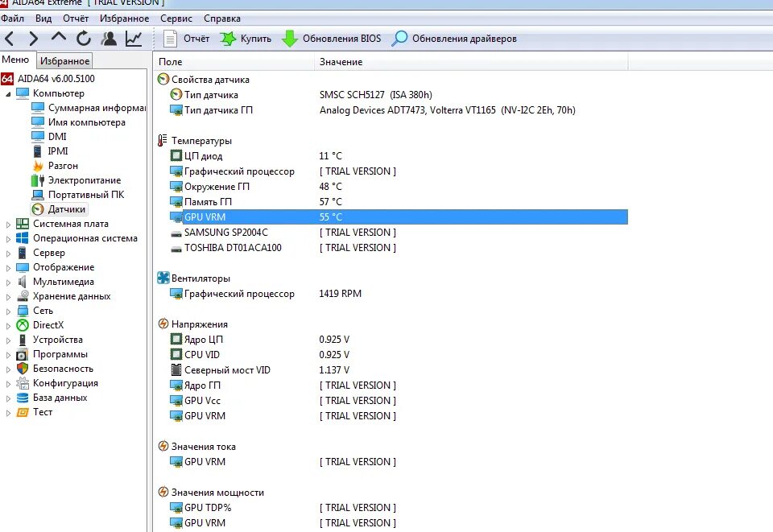
Task: Click the Обновления драйверов button label
Action: [465, 39]
